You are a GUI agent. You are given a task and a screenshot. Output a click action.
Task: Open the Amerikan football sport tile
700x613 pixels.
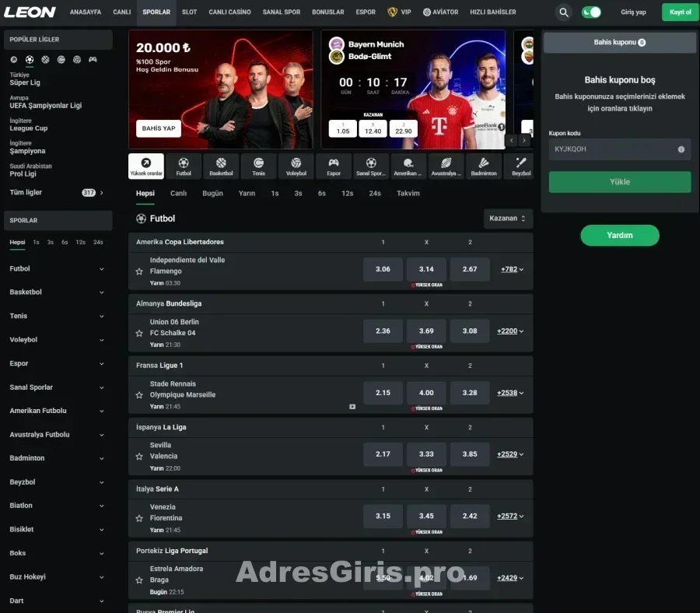coord(408,166)
